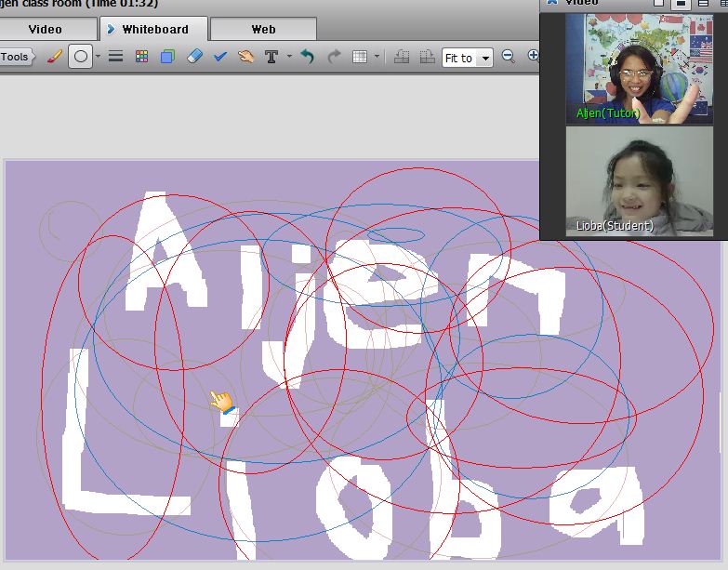728x570 pixels.
Task: Open the color palette grid
Action: point(141,57)
